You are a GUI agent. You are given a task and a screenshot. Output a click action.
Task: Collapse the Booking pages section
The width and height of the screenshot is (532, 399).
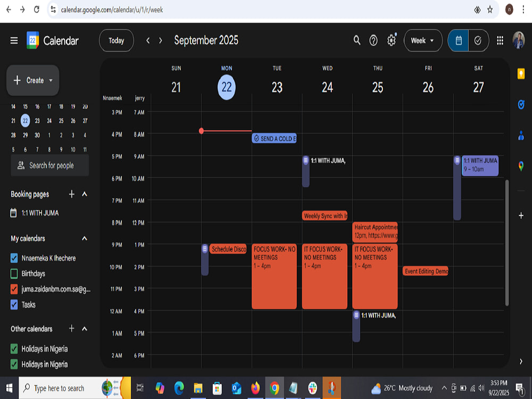[x=85, y=194]
